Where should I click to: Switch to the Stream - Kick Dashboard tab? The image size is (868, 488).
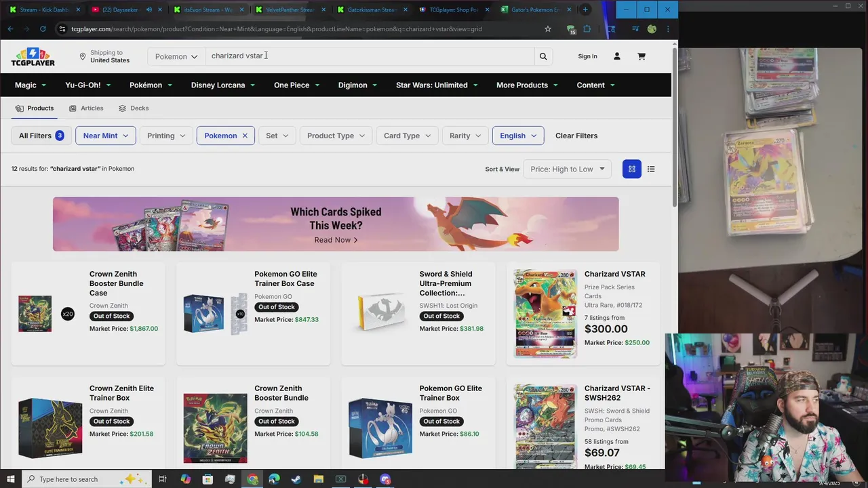tap(44, 9)
